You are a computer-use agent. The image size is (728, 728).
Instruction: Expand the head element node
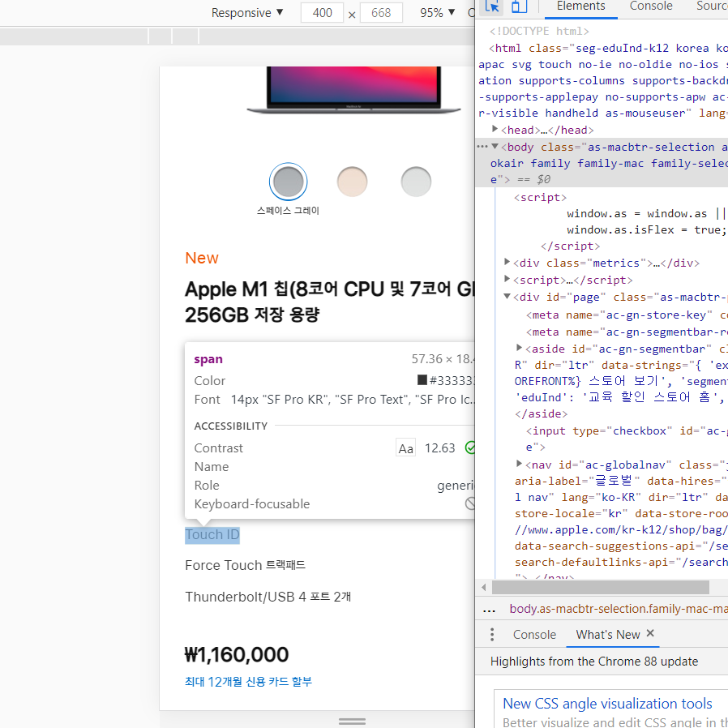(495, 129)
